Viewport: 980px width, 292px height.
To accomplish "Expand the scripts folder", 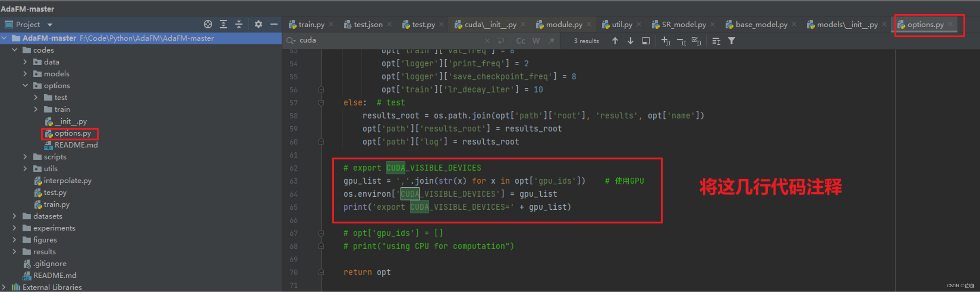I will [25, 157].
